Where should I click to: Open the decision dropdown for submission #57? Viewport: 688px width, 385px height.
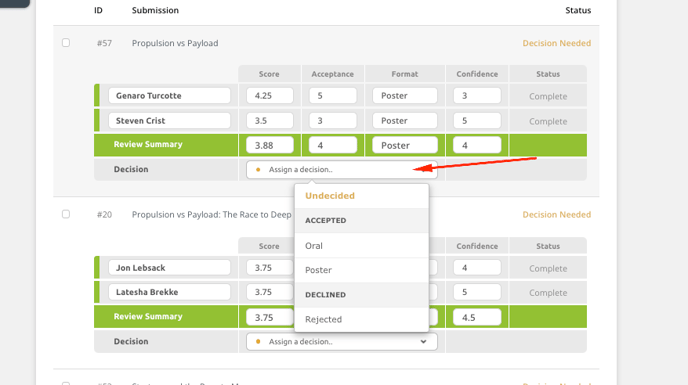[342, 169]
